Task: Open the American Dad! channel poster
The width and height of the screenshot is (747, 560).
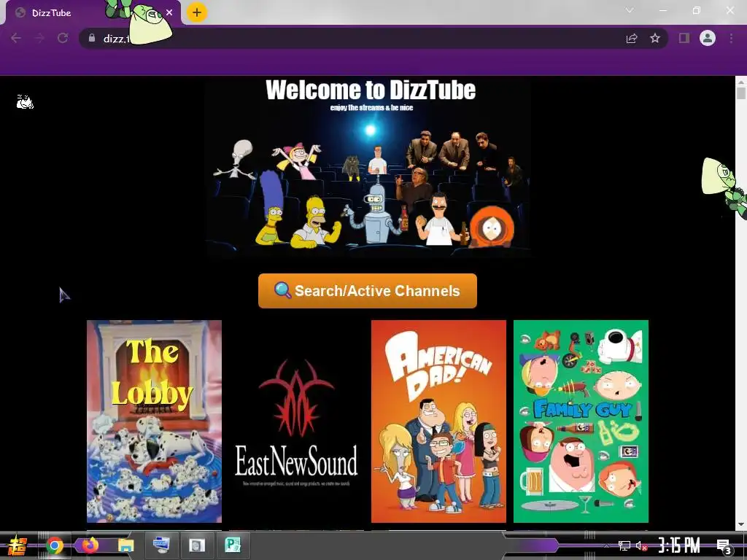Action: [x=438, y=421]
